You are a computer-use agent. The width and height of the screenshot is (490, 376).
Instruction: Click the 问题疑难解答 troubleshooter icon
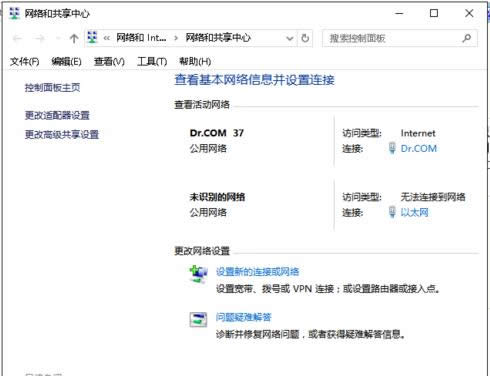[198, 320]
